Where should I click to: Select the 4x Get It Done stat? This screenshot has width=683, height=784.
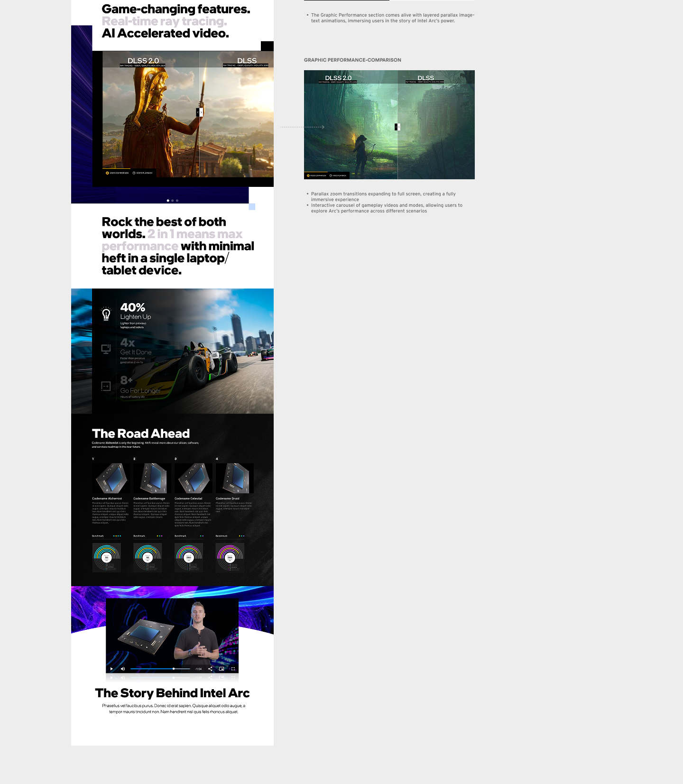pos(136,350)
